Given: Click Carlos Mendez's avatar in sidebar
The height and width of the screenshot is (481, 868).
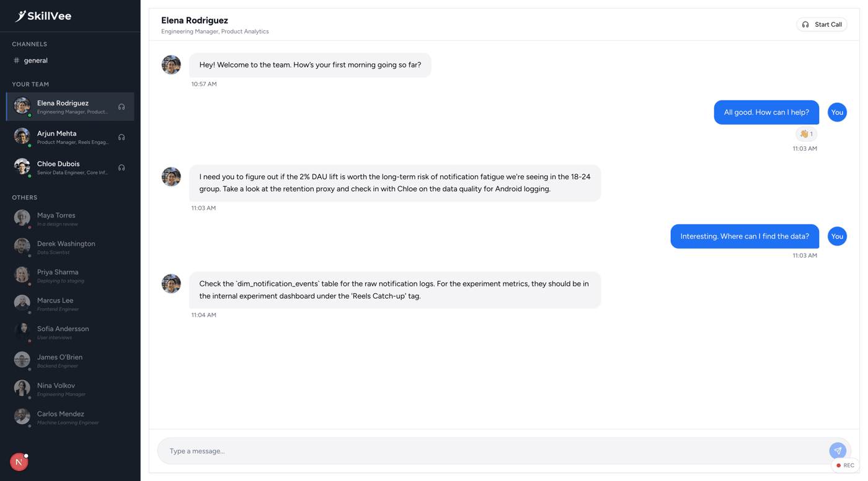Looking at the screenshot, I should tap(22, 417).
